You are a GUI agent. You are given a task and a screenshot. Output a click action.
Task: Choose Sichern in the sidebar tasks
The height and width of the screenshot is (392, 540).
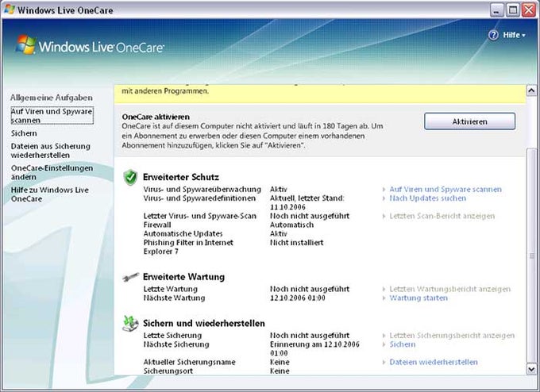(24, 133)
